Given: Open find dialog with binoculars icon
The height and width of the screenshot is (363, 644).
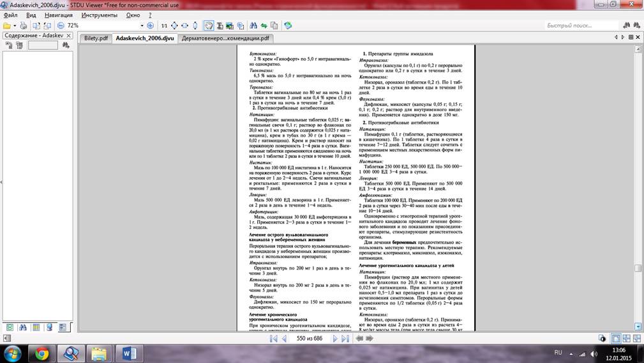Looking at the screenshot, I should [x=253, y=26].
